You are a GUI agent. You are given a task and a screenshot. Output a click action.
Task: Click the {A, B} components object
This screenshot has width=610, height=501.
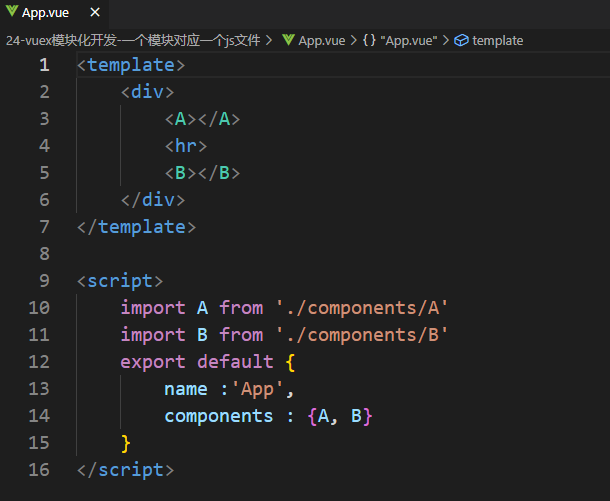coord(340,416)
